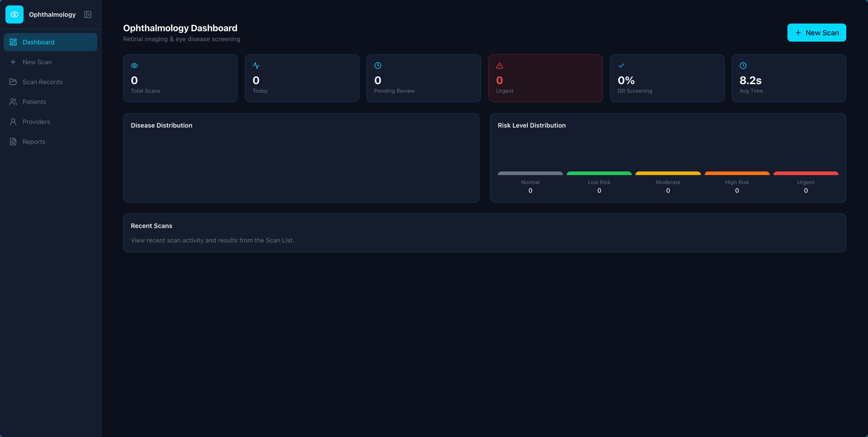Click the green Low Risk bar
The image size is (868, 437).
[x=599, y=173]
